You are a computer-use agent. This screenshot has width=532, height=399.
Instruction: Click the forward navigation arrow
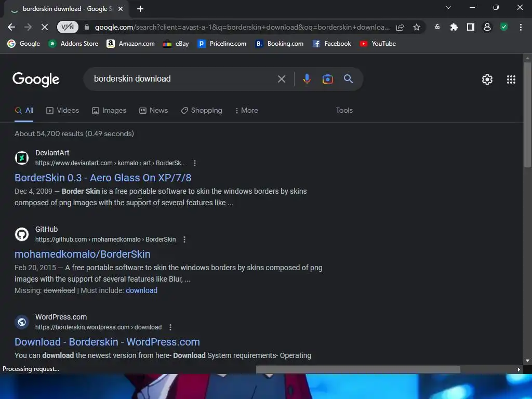click(x=28, y=27)
